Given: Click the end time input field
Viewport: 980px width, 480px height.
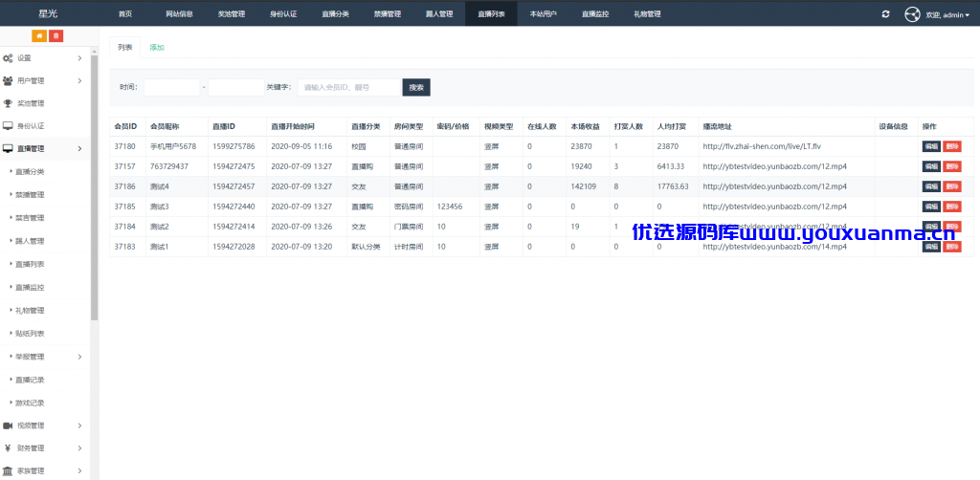Looking at the screenshot, I should pyautogui.click(x=235, y=87).
